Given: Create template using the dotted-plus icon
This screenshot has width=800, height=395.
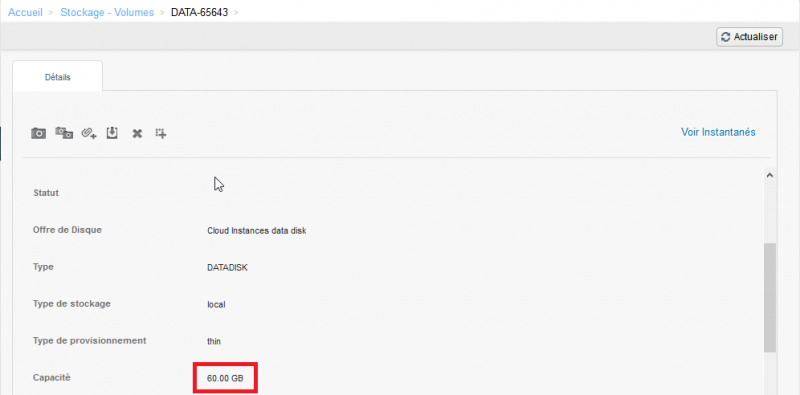Looking at the screenshot, I should coord(161,134).
